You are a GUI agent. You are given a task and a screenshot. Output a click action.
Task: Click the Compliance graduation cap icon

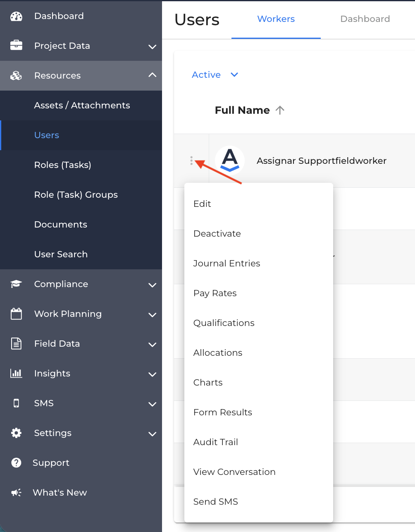click(x=16, y=284)
